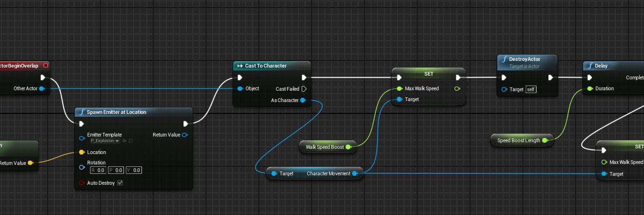Click the browse magnifier icon beside P_Explosion
This screenshot has height=215, width=644.
click(x=131, y=141)
